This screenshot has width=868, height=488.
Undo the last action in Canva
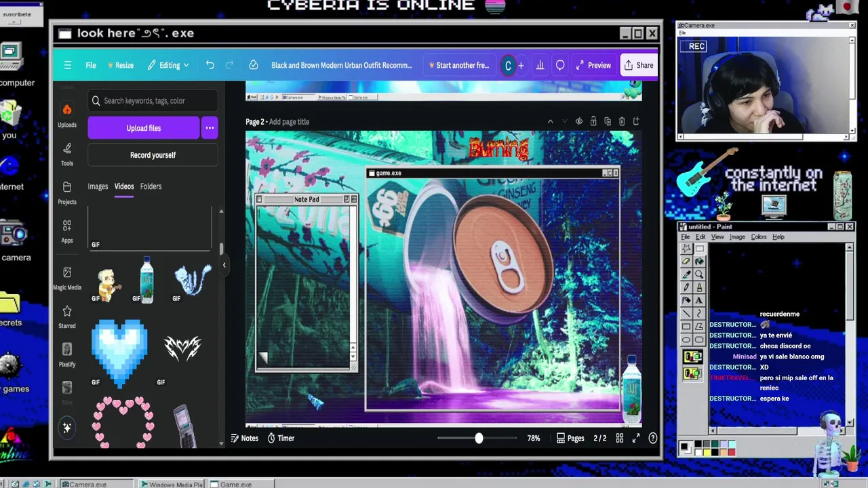click(210, 65)
